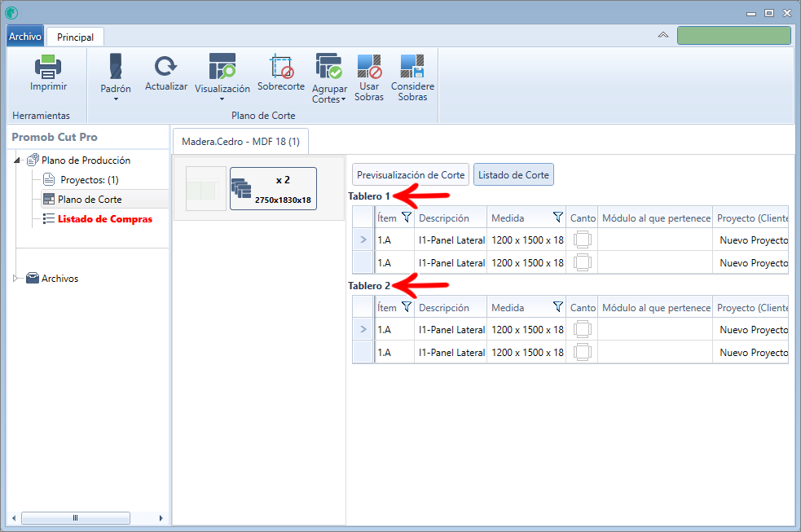This screenshot has height=532, width=801.
Task: Sort by Descripción column in Tablero 1
Action: (x=450, y=218)
